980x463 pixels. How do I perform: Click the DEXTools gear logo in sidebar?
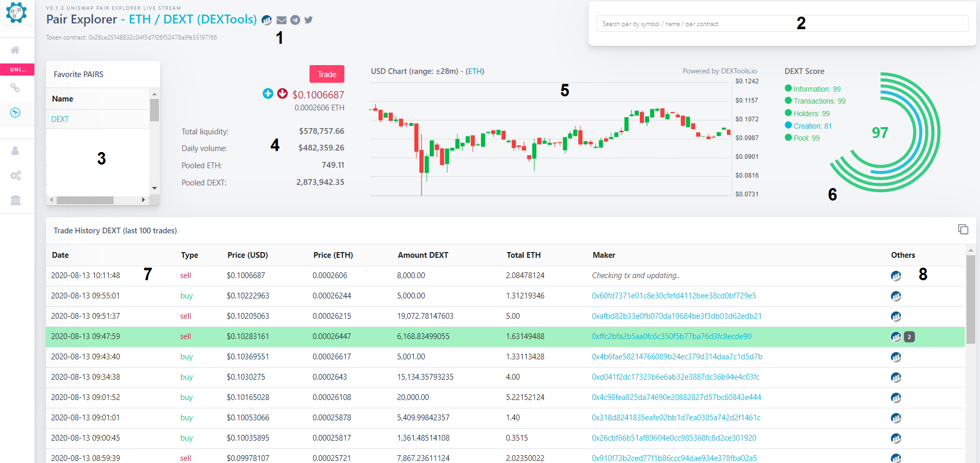pyautogui.click(x=16, y=12)
